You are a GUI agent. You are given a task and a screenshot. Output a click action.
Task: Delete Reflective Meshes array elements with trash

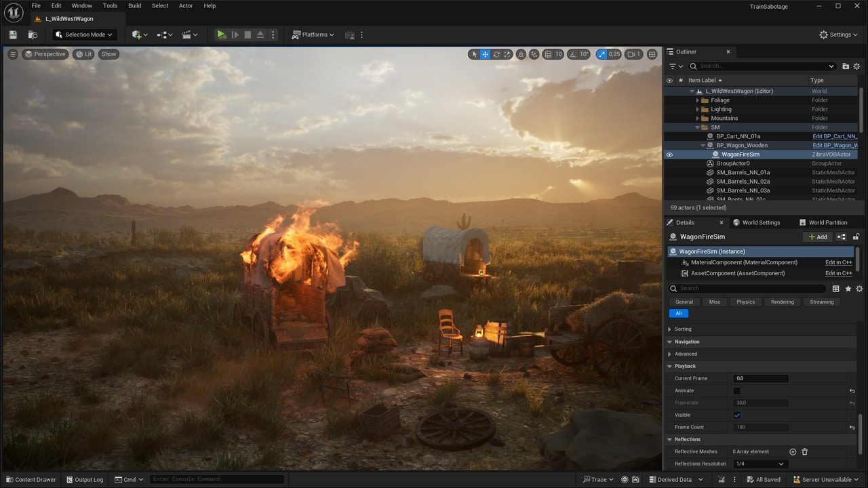[x=805, y=451]
